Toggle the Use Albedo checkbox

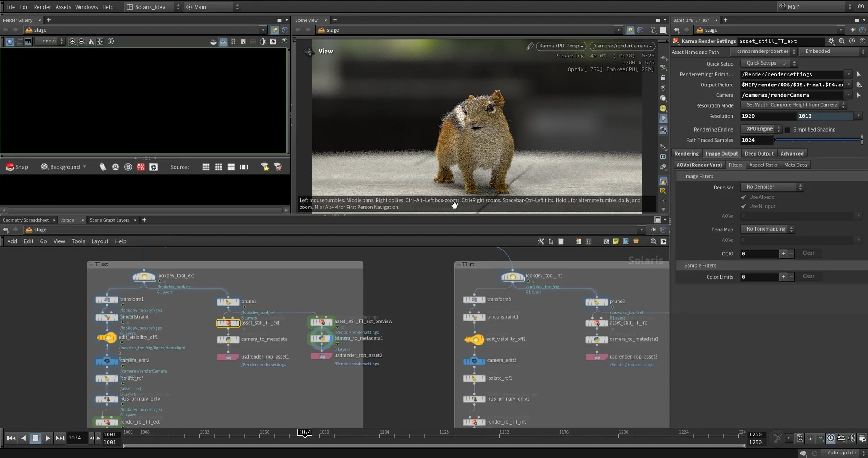tap(744, 198)
